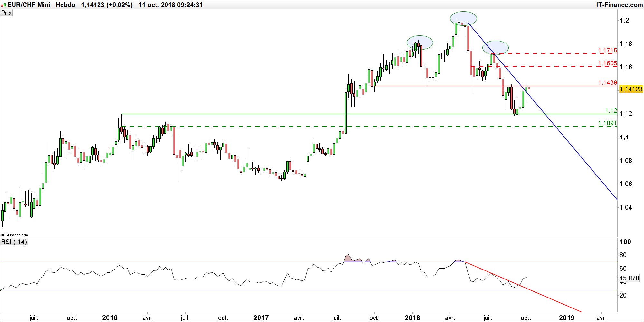
Task: Click the 1,2 price axis label
Action: point(624,20)
